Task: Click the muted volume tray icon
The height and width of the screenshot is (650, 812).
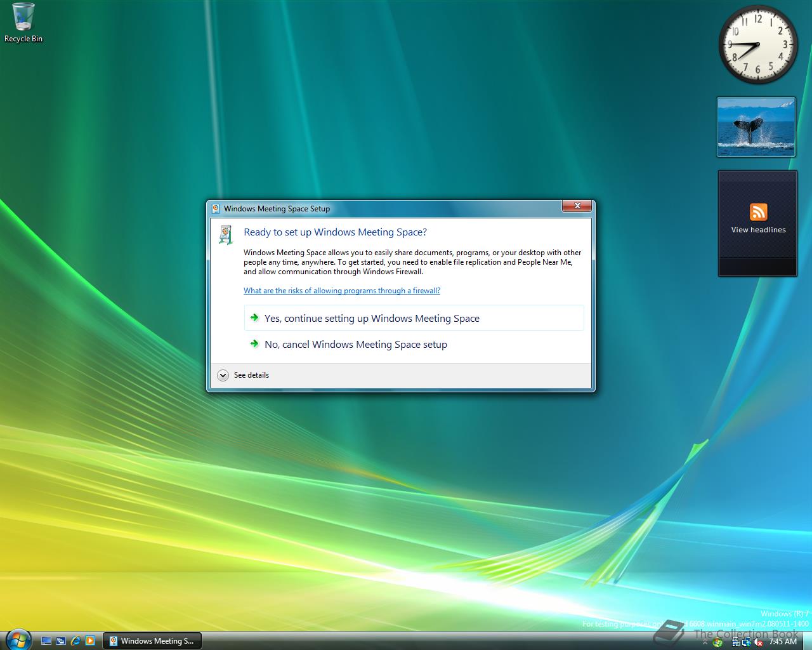Action: click(758, 642)
